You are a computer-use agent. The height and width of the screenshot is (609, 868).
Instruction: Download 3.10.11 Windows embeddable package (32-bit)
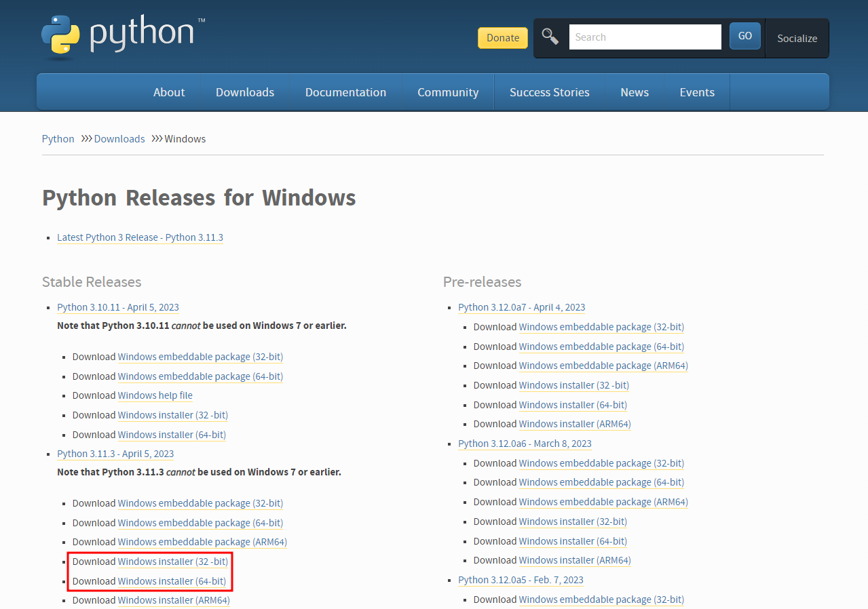click(x=200, y=357)
